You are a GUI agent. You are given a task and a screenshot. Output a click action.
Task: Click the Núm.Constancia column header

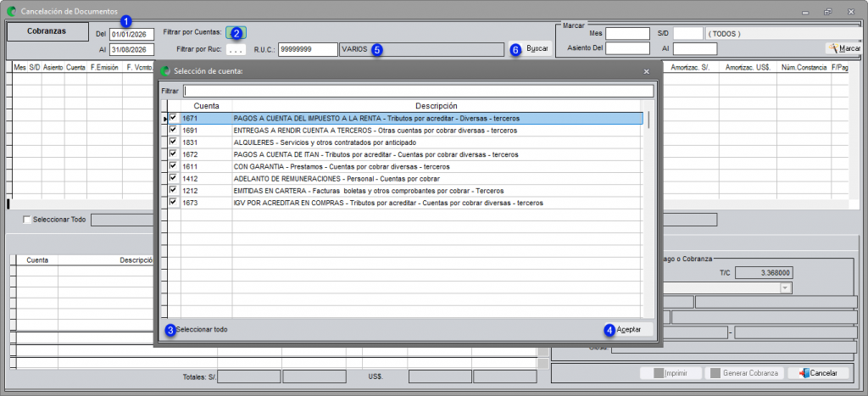tap(803, 68)
